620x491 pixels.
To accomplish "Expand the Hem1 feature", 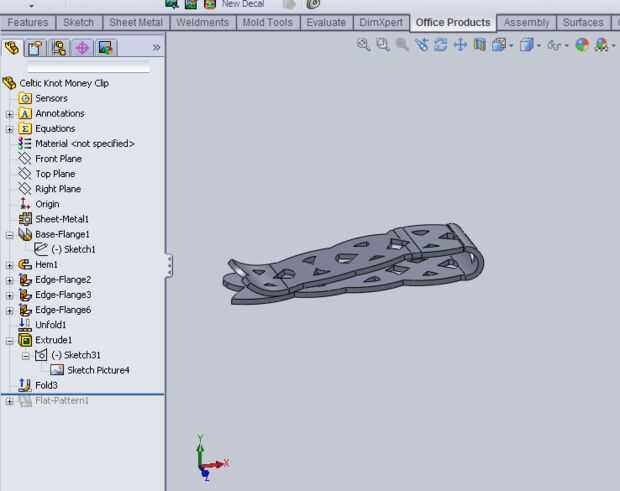I will (10, 265).
